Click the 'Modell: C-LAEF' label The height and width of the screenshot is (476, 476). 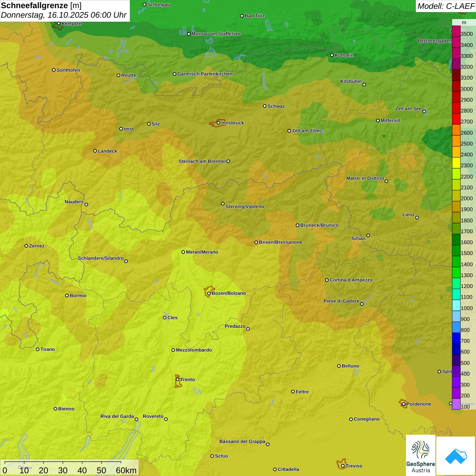click(446, 6)
